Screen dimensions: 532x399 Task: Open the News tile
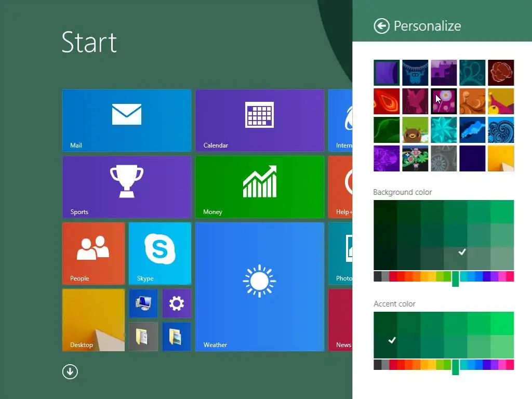(x=340, y=320)
